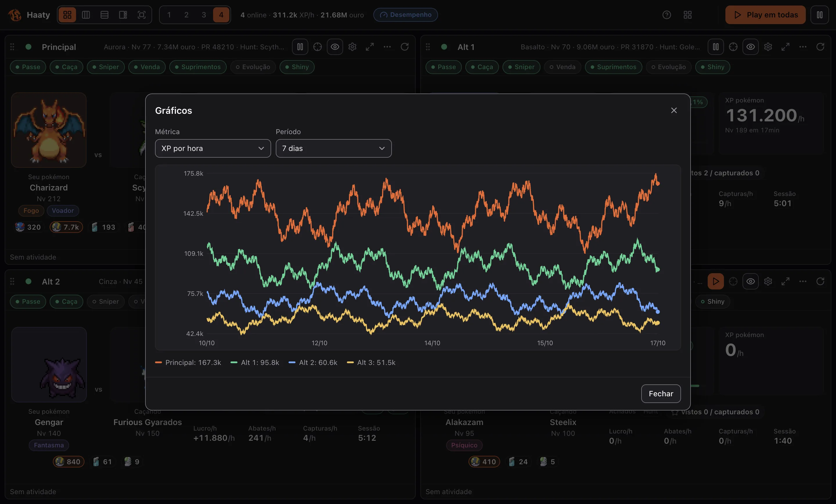This screenshot has height=504, width=836.
Task: Toggle Evolução chip in Principal panel
Action: pyautogui.click(x=253, y=67)
